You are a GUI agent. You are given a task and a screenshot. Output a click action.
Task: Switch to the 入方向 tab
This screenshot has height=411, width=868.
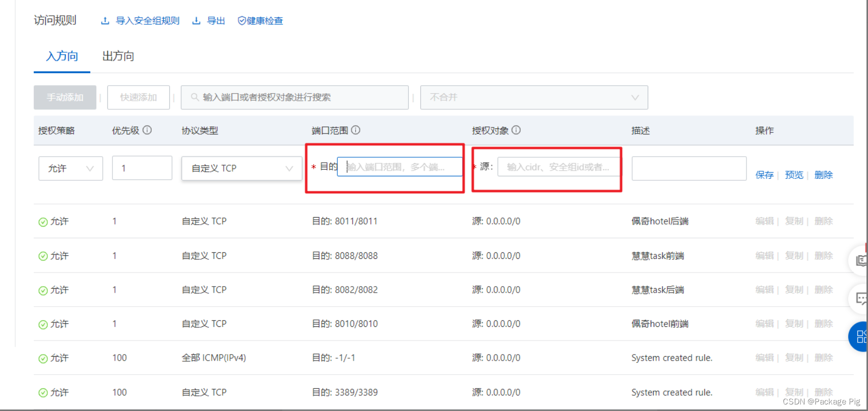point(62,56)
